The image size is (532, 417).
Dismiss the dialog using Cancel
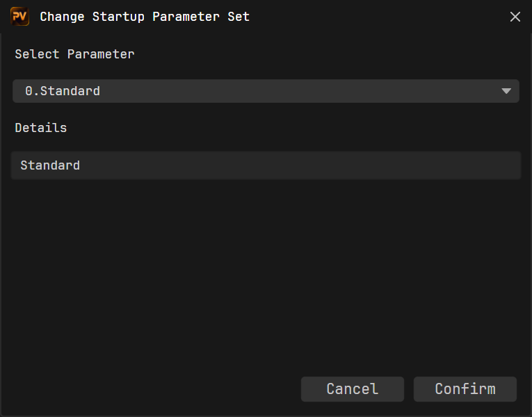tap(352, 389)
